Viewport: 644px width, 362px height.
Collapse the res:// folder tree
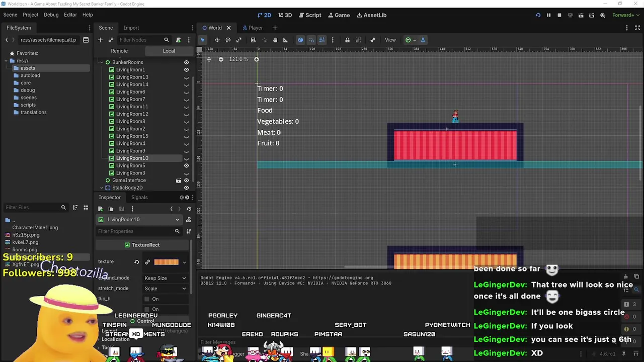click(x=6, y=61)
